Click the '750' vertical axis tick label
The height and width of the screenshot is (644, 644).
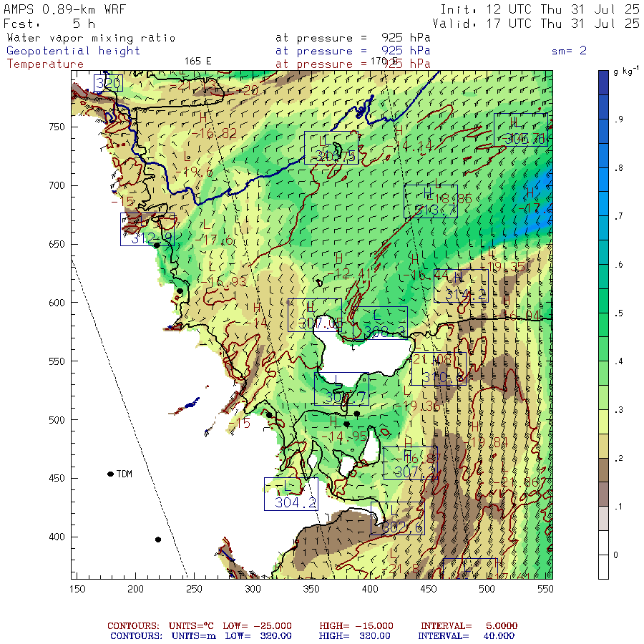click(57, 127)
